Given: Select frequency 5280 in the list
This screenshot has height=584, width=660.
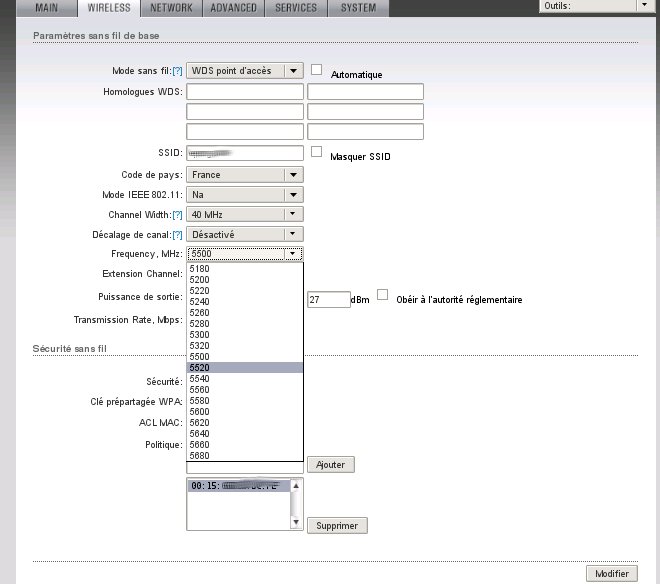Looking at the screenshot, I should click(x=245, y=323).
